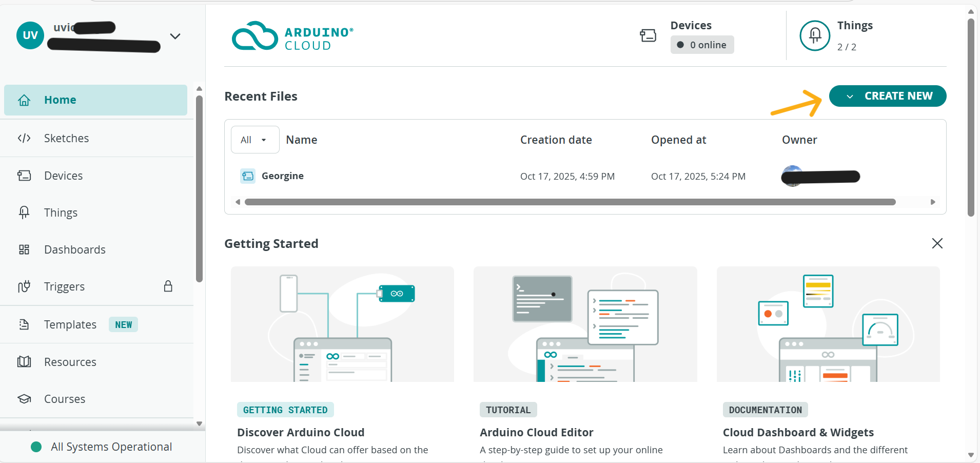The image size is (980, 463).
Task: Click the device icon next to Georgine
Action: 248,176
